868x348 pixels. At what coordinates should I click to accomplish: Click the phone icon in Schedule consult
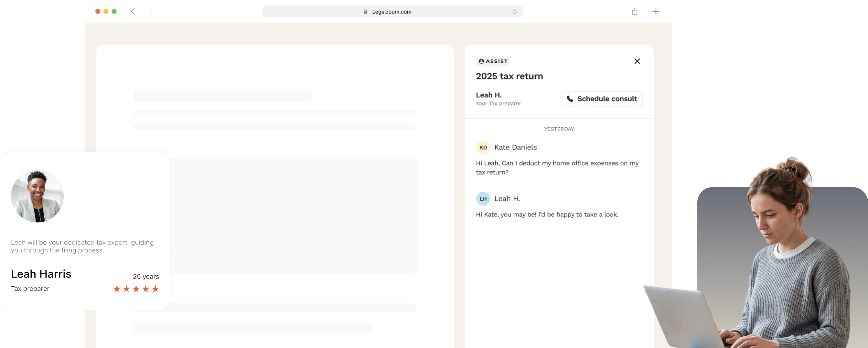click(x=570, y=99)
